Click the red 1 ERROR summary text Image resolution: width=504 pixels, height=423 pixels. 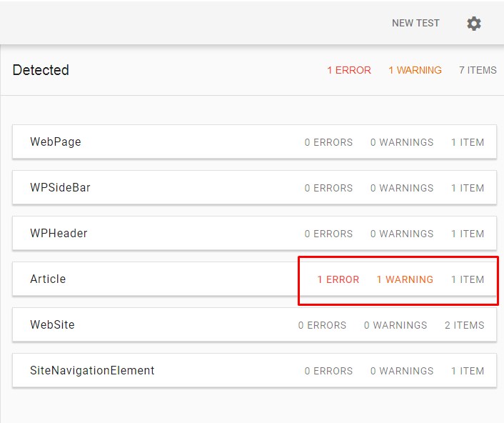[x=349, y=70]
